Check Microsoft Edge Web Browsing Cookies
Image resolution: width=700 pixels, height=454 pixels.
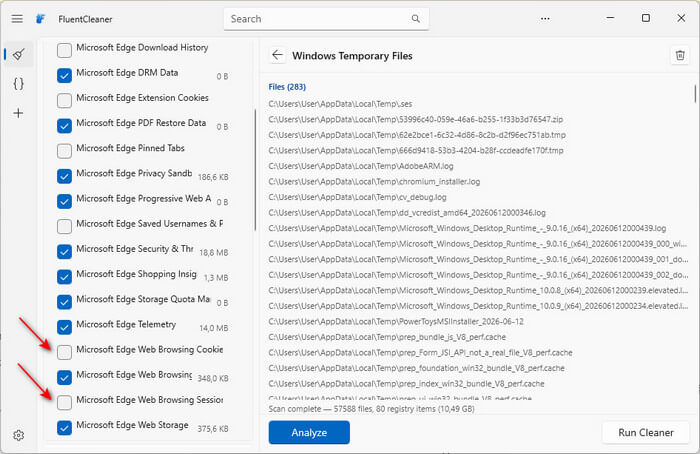[64, 352]
